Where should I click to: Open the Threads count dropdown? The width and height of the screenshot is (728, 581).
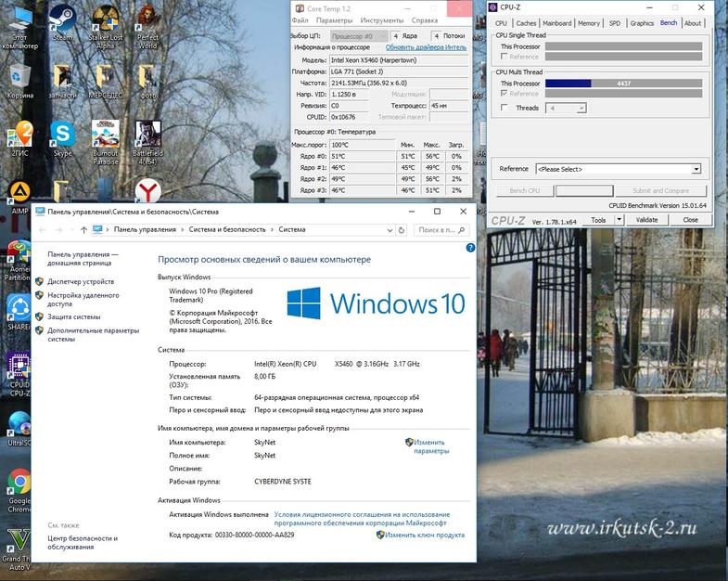point(581,109)
